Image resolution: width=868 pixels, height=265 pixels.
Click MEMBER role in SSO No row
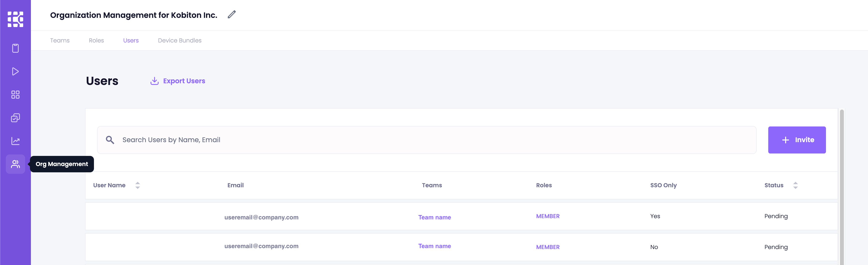[x=548, y=247]
